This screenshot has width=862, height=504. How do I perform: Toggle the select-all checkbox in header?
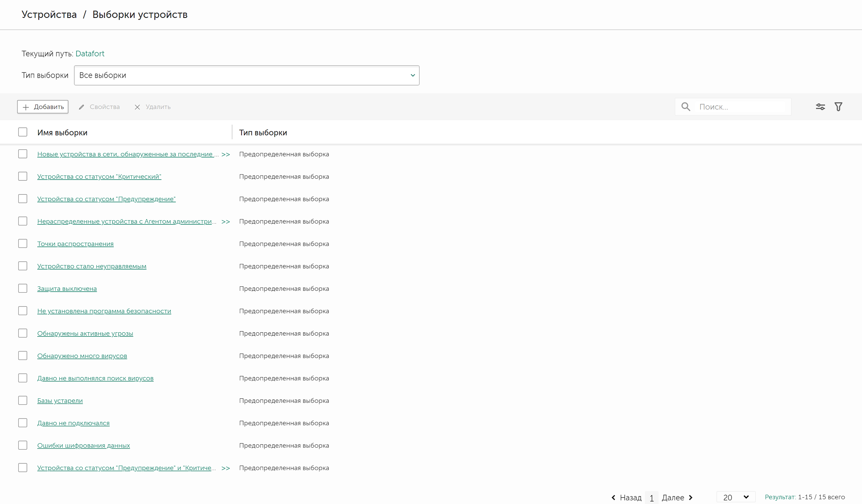[23, 132]
